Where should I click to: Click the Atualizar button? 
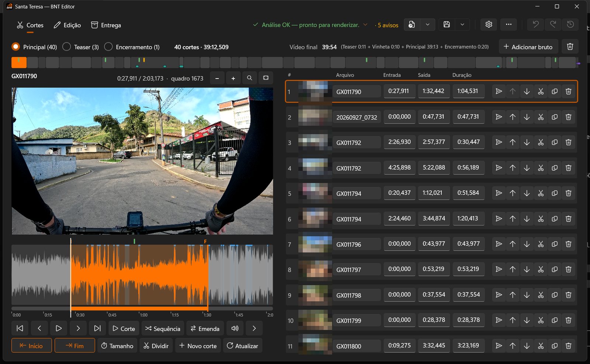pos(242,346)
